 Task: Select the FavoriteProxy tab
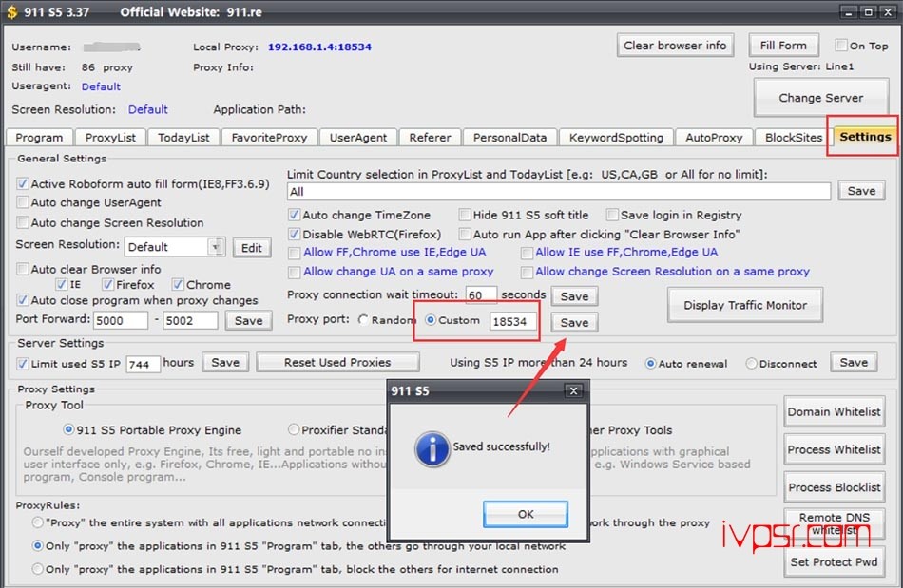[x=269, y=138]
